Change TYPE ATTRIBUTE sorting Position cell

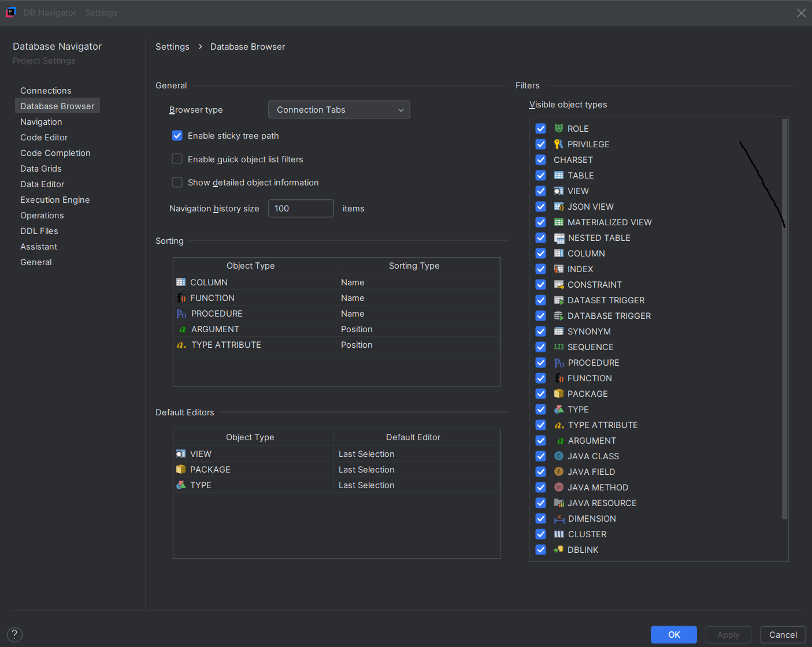pos(418,345)
